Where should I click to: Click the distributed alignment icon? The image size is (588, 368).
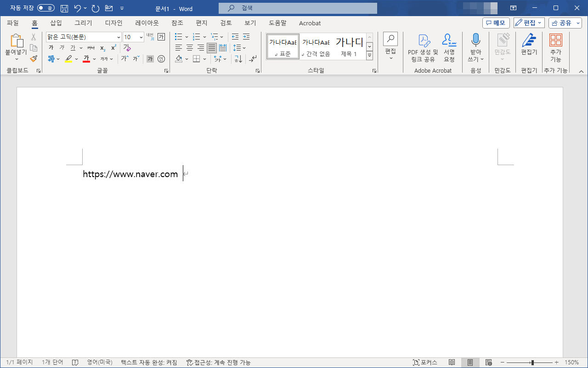point(223,48)
